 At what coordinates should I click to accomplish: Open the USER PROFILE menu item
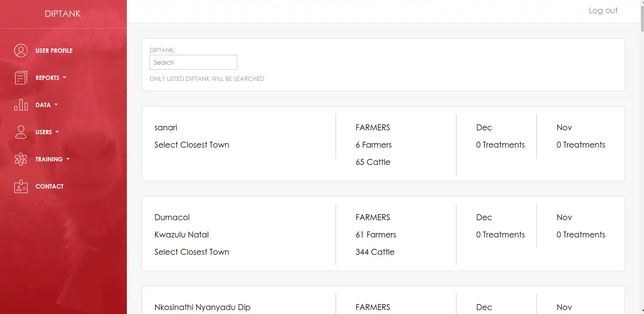point(54,50)
